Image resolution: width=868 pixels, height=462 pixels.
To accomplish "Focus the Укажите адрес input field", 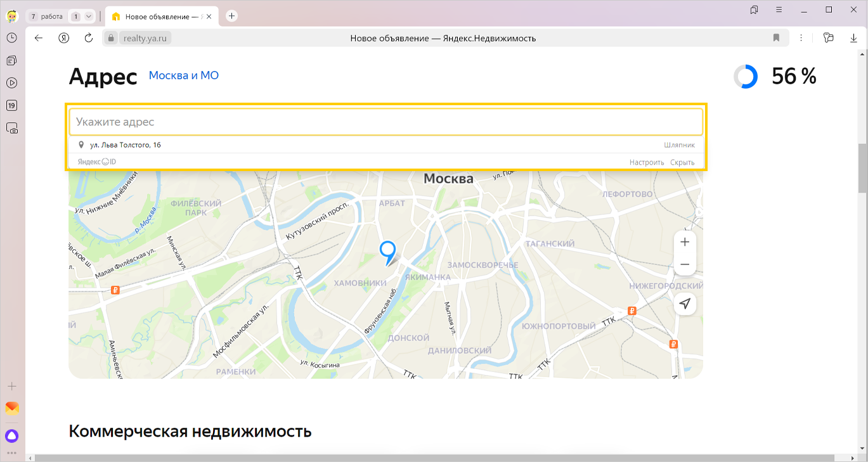I will 386,122.
